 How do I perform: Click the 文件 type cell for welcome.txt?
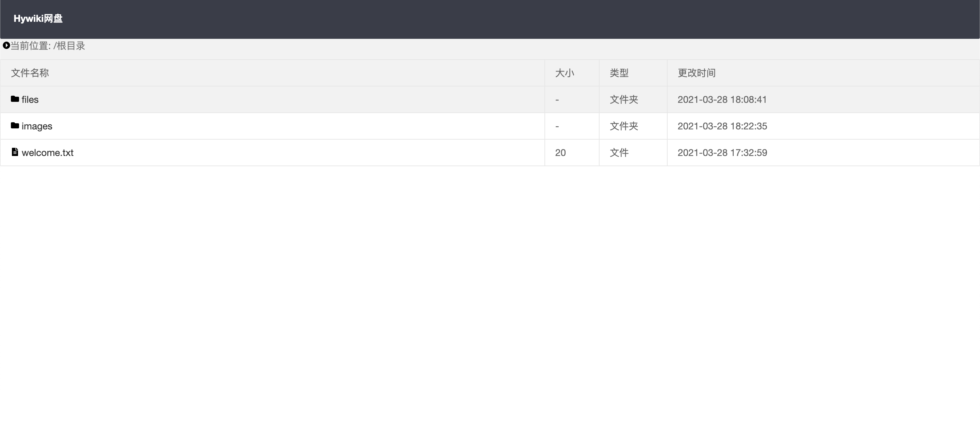tap(619, 153)
